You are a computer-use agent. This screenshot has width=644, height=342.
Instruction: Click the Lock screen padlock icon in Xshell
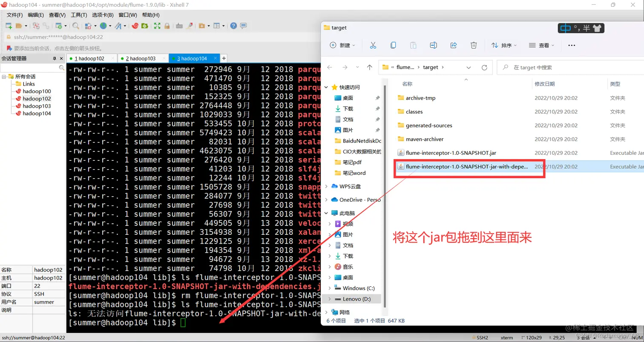click(x=167, y=26)
